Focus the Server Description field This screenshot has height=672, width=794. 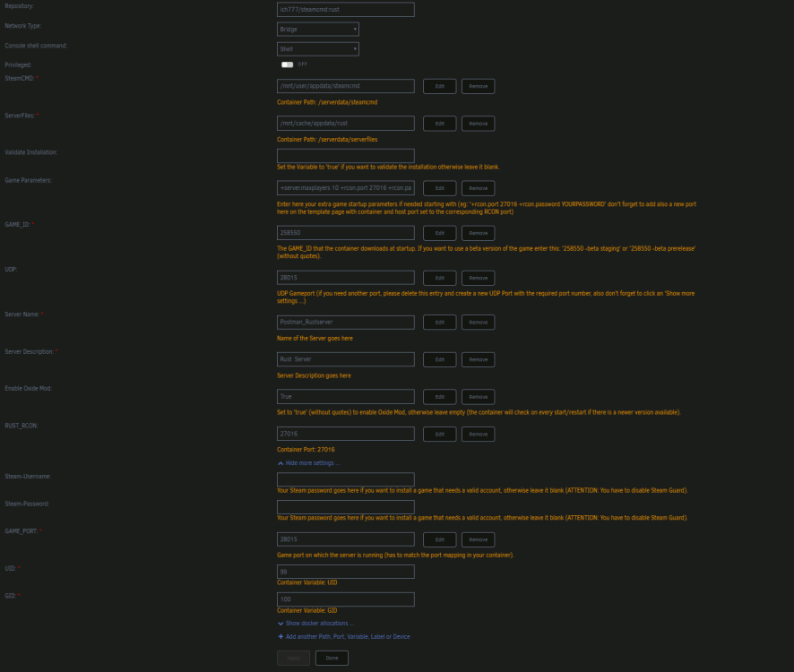[x=346, y=359]
